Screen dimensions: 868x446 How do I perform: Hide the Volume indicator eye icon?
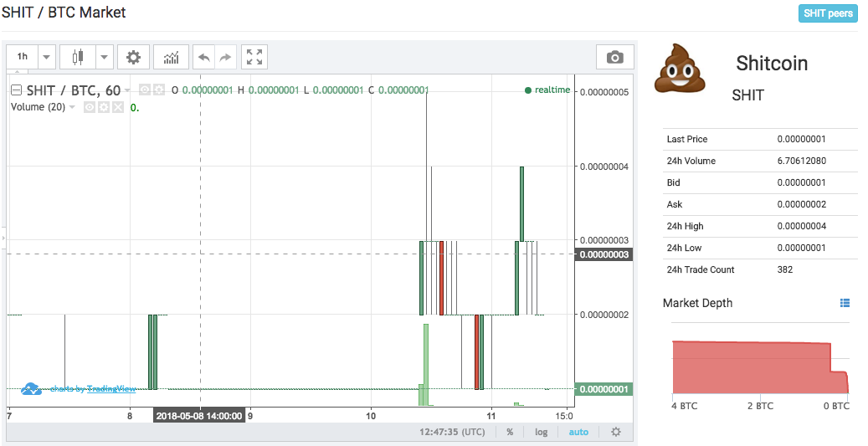[x=90, y=107]
